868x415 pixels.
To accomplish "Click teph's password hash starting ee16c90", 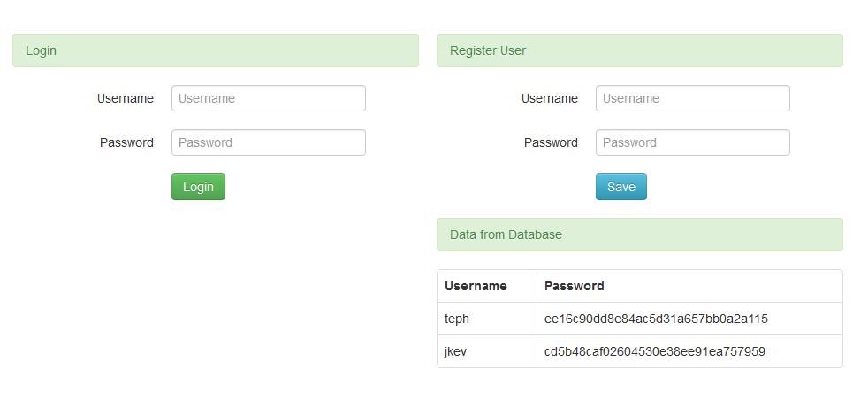I will point(656,319).
